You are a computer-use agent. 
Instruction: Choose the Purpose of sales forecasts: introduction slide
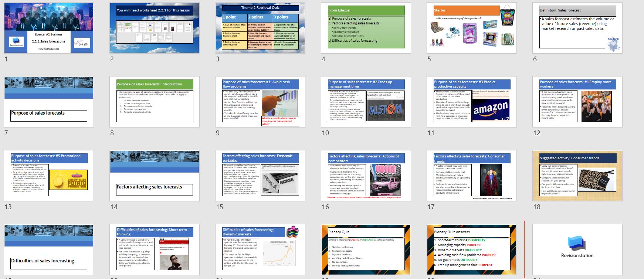point(155,102)
